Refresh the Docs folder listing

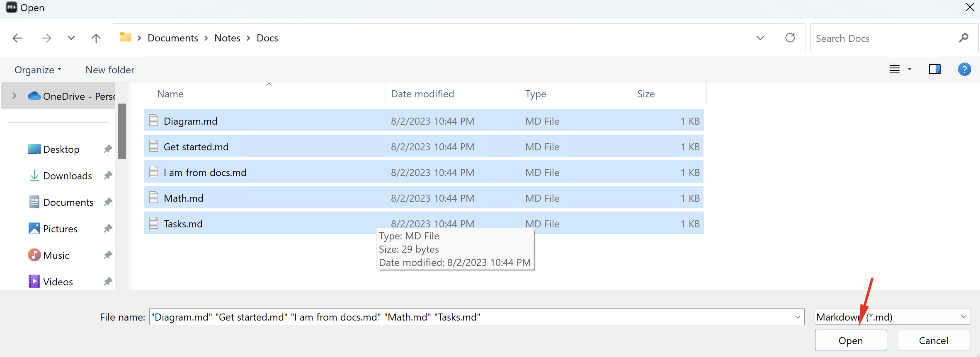tap(790, 38)
